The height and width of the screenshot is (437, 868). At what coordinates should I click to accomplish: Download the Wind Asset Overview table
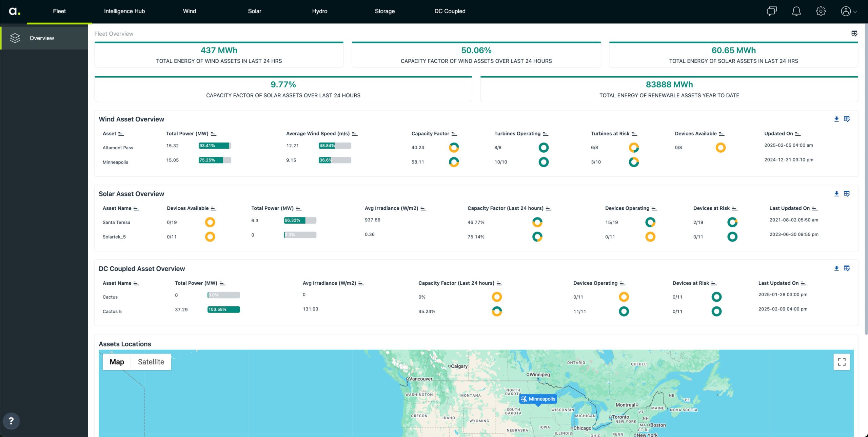coord(836,119)
